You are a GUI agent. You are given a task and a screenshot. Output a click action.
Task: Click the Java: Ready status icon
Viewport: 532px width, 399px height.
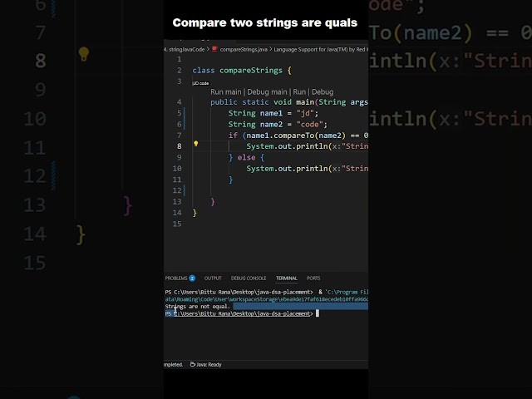click(192, 364)
